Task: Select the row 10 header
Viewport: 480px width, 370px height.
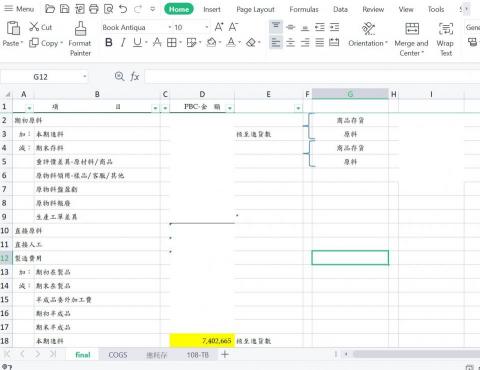Action: pos(5,230)
